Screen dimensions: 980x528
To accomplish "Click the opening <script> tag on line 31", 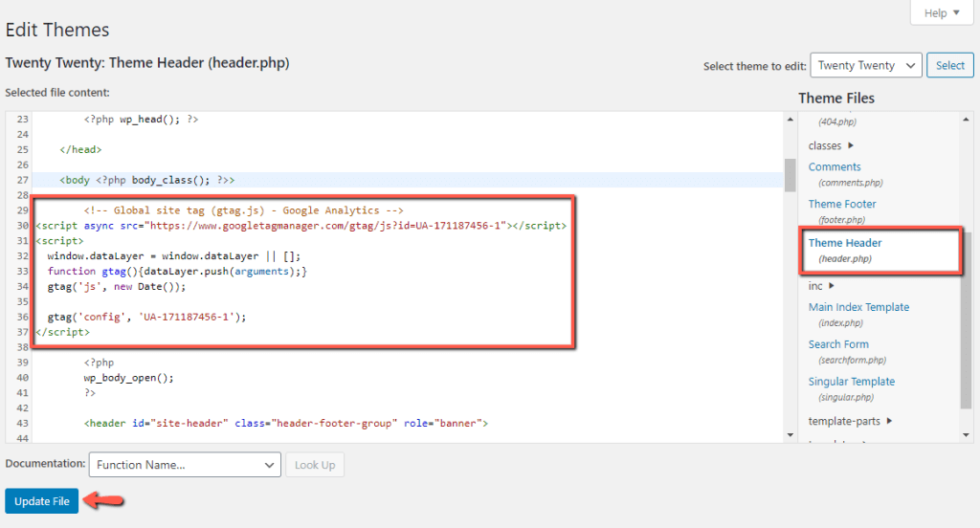I will click(59, 241).
